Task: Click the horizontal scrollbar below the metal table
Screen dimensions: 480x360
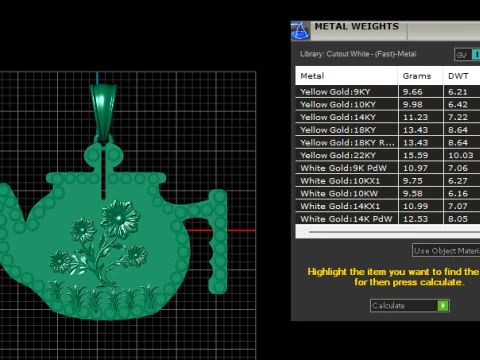Action: (x=394, y=232)
